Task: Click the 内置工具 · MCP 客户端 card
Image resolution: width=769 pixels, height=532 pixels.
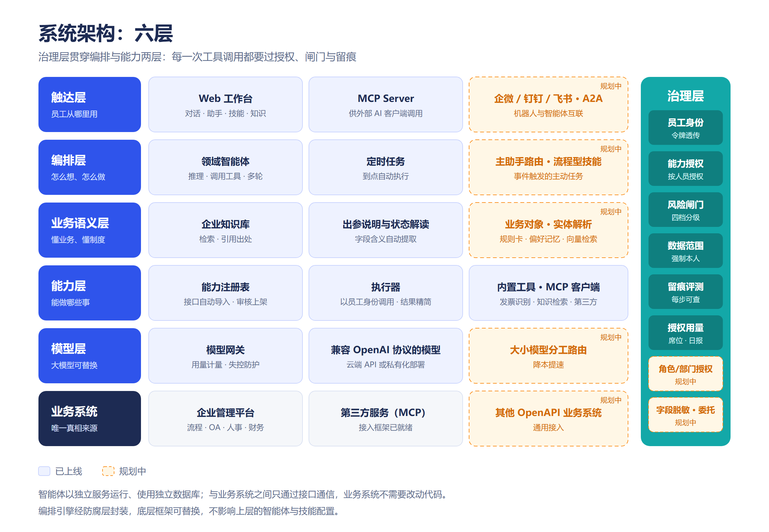Action: 548,293
